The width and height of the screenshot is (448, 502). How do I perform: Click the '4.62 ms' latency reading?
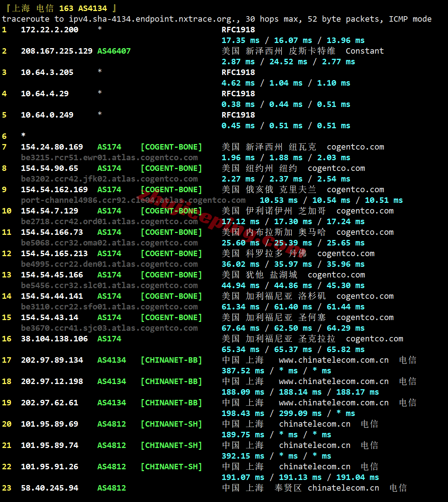[238, 83]
